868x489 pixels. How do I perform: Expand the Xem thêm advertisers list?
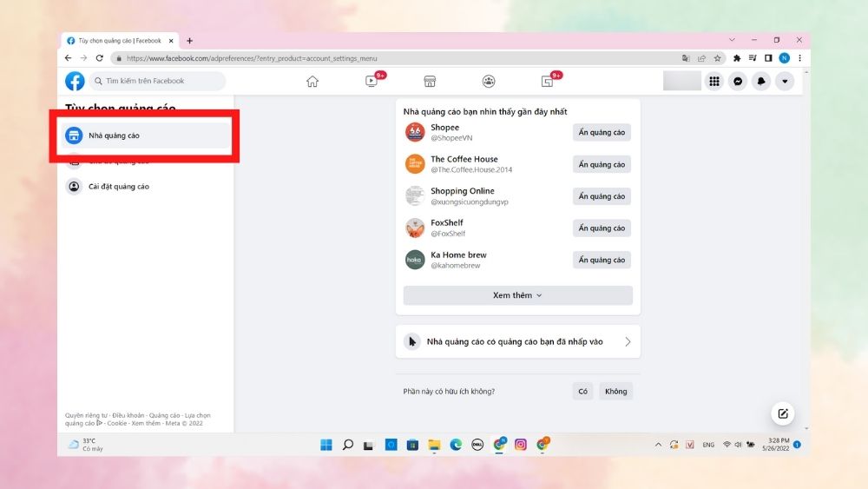pyautogui.click(x=517, y=295)
